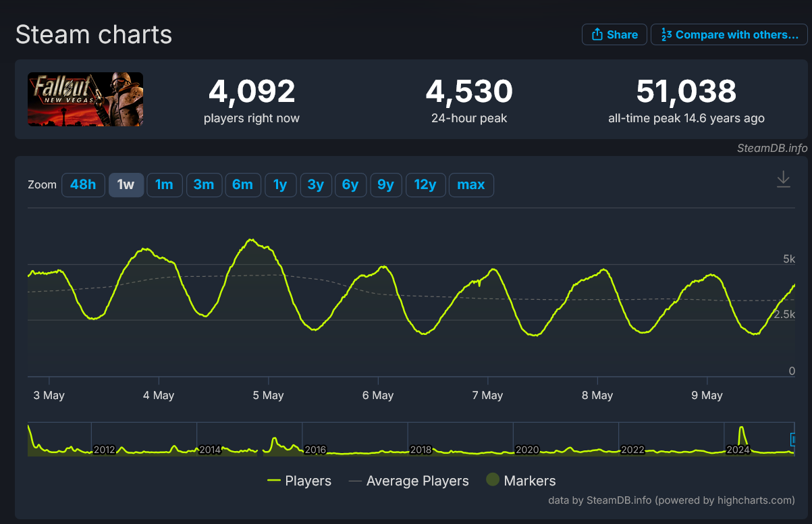Click the 4,530 24-hour peak value
Image resolution: width=812 pixels, height=524 pixels.
(469, 91)
